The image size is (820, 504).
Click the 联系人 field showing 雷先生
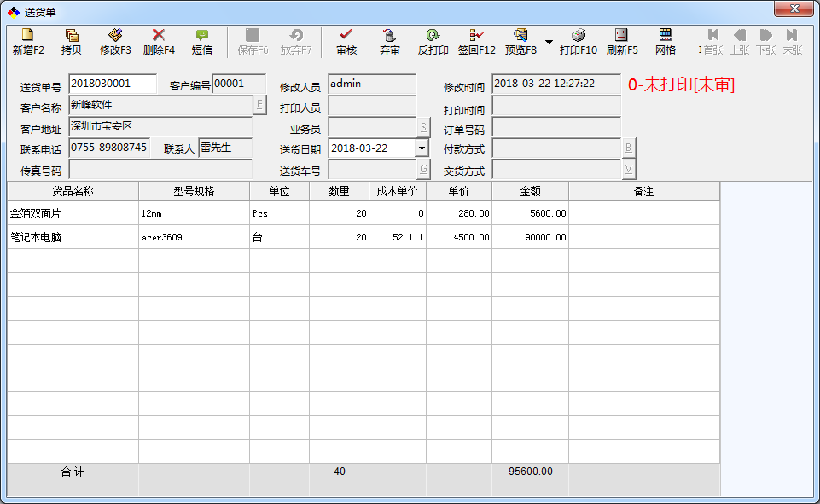pyautogui.click(x=225, y=148)
